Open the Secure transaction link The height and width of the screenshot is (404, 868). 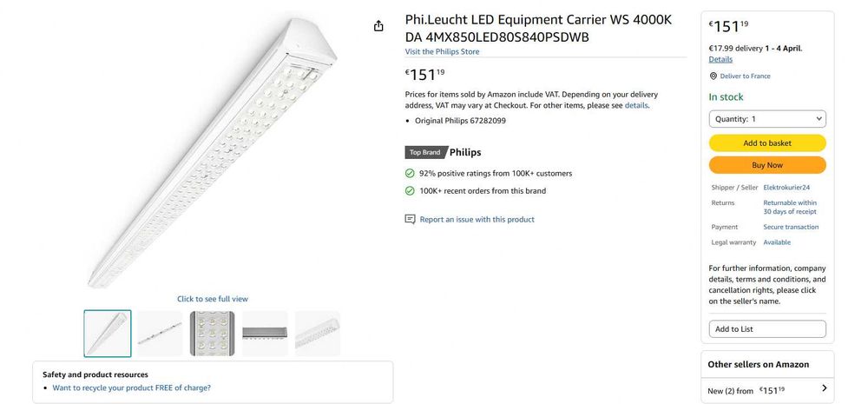791,227
